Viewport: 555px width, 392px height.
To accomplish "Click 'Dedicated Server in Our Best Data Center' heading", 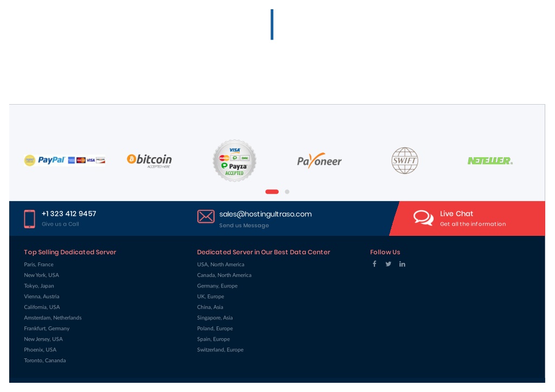I will point(263,252).
